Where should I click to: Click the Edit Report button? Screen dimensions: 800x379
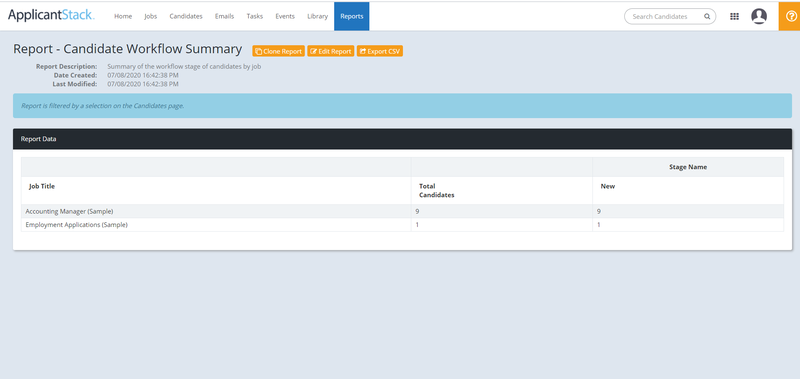(331, 51)
